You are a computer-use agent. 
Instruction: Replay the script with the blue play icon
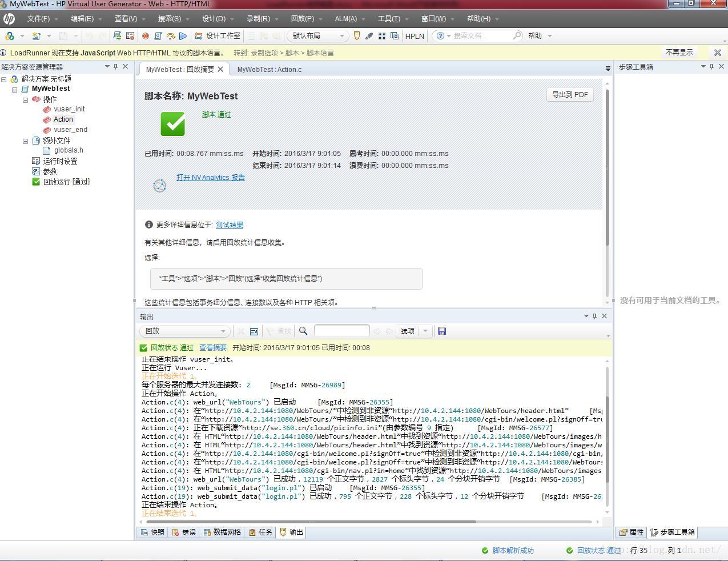click(x=183, y=36)
